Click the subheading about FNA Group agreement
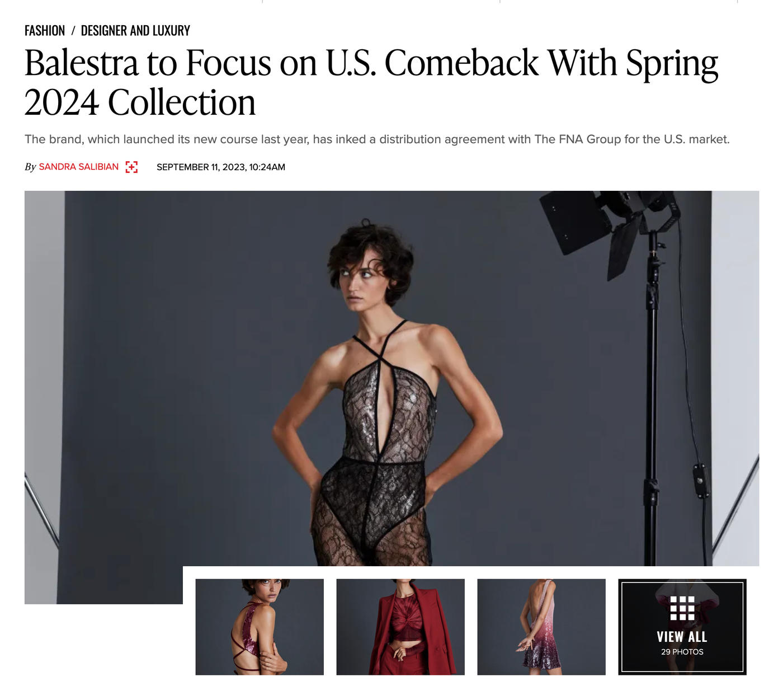The height and width of the screenshot is (700, 783). click(x=377, y=139)
